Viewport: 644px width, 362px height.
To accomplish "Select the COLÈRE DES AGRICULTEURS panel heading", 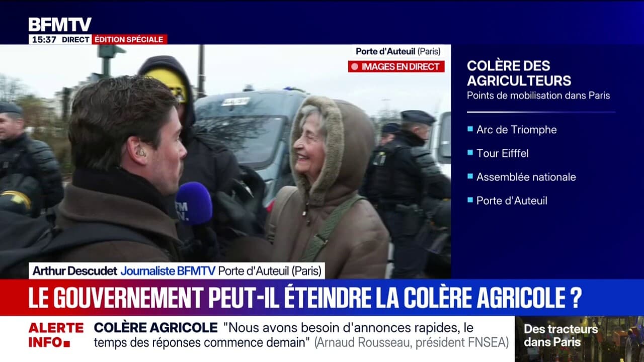I will (519, 73).
